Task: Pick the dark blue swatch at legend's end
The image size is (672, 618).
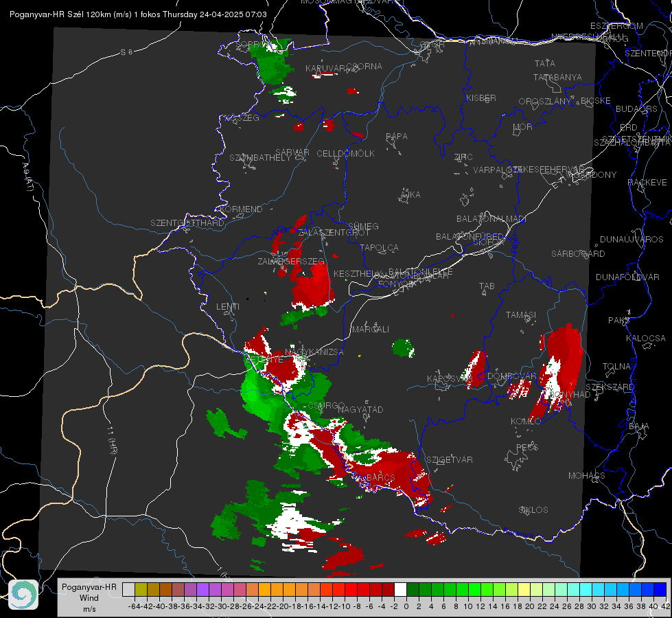Action: point(660,590)
